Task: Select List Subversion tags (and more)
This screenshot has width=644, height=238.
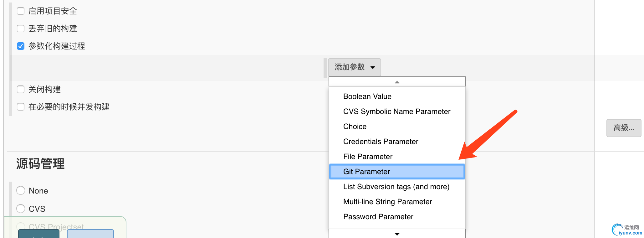Action: tap(396, 187)
